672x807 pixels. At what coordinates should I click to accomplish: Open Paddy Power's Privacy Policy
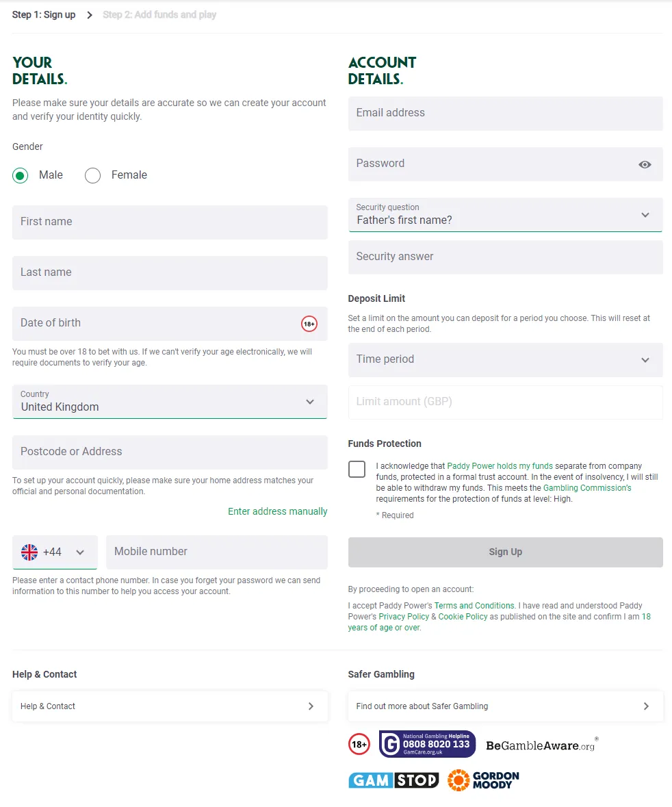pyautogui.click(x=403, y=616)
